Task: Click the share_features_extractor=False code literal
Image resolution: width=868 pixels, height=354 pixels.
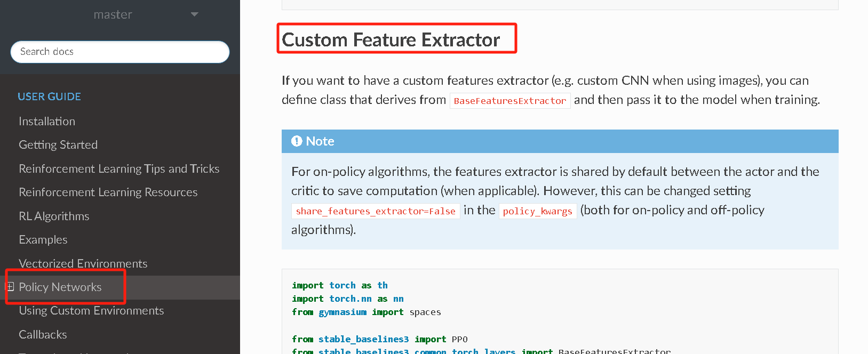Action: [x=376, y=211]
